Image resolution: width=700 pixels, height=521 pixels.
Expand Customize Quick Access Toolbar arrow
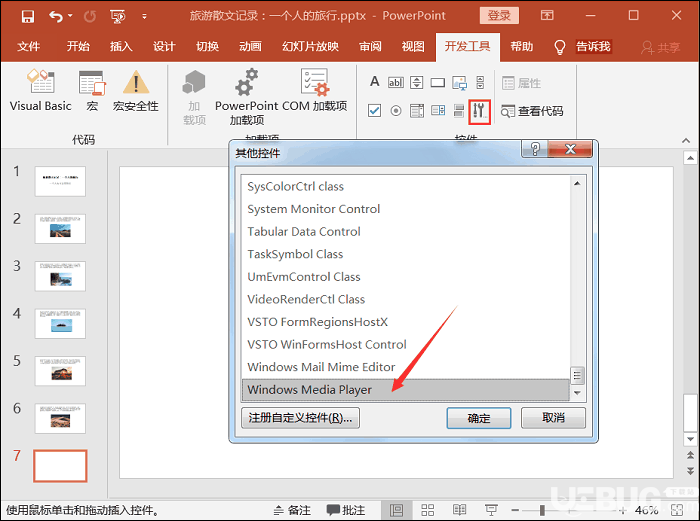tap(144, 17)
